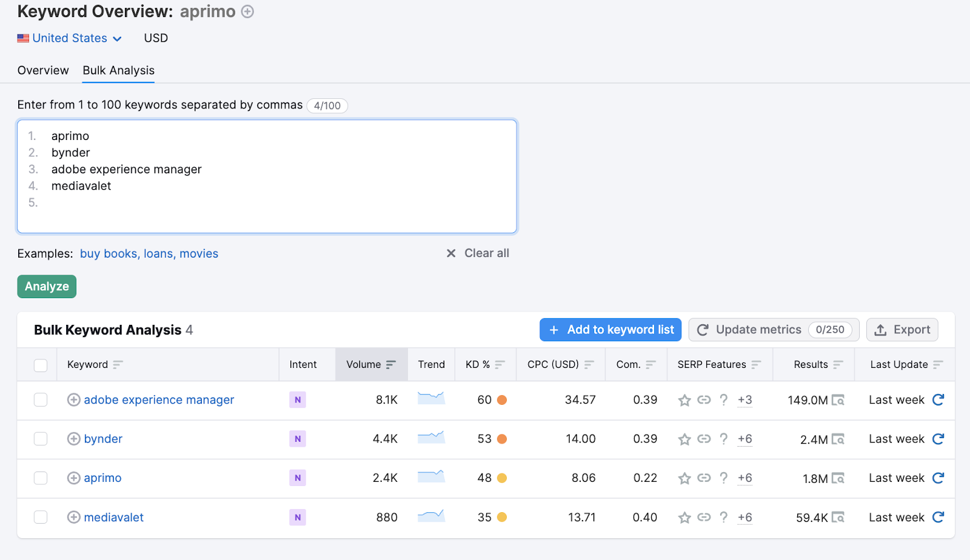Screen dimensions: 970x560
Task: View SERP icon next to 59.4K results
Action: pyautogui.click(x=838, y=518)
